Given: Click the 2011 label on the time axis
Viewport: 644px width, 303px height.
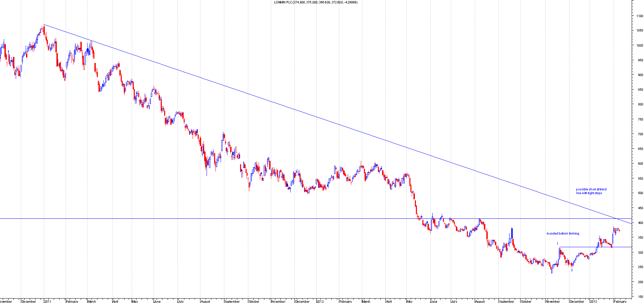Looking at the screenshot, I should pos(48,301).
